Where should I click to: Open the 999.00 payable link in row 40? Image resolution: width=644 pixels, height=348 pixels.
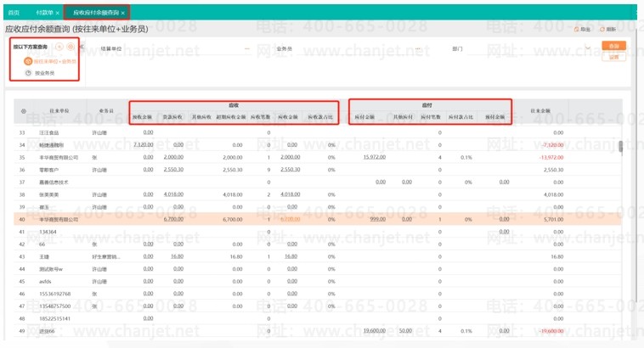(x=378, y=220)
